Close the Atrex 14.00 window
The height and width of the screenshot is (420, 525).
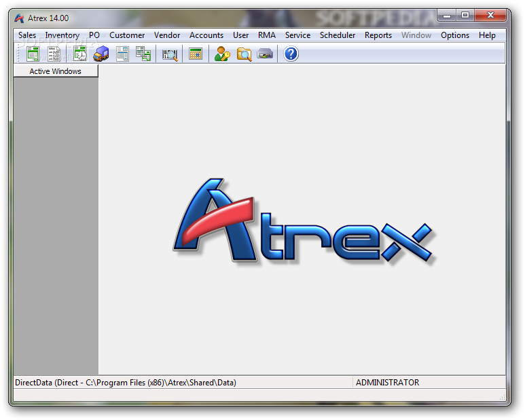(x=490, y=16)
